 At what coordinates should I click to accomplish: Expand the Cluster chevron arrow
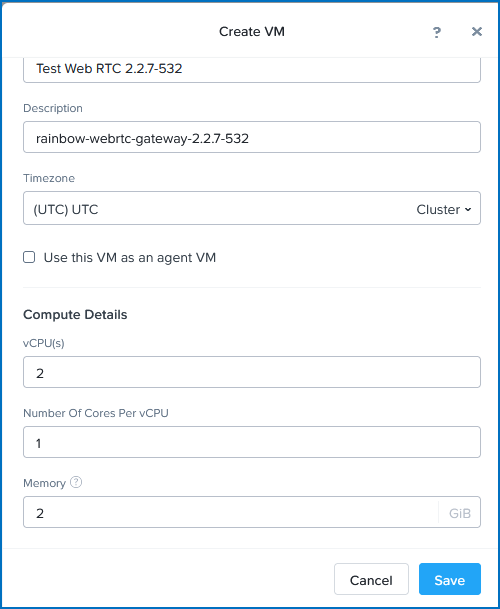pos(468,210)
